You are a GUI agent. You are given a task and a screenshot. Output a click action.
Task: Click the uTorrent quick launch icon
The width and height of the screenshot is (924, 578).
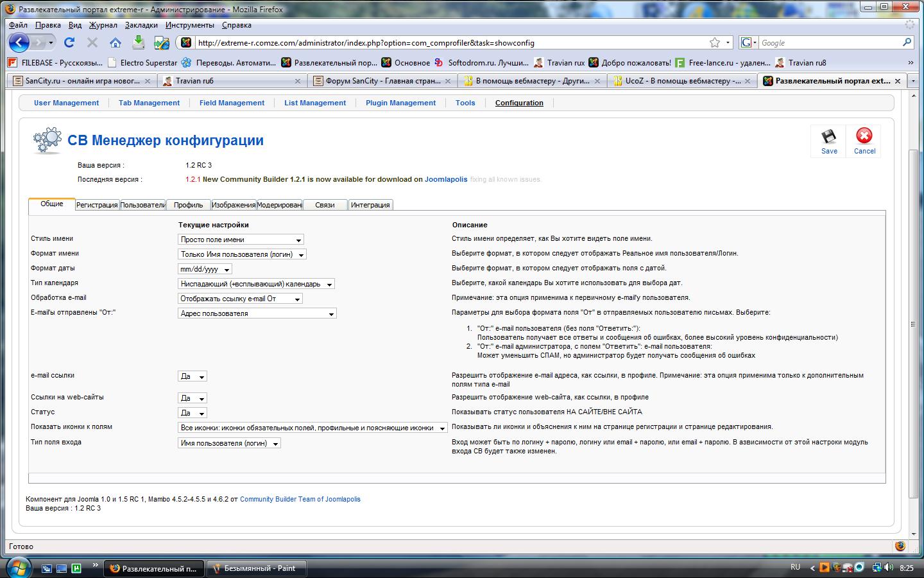coord(77,568)
